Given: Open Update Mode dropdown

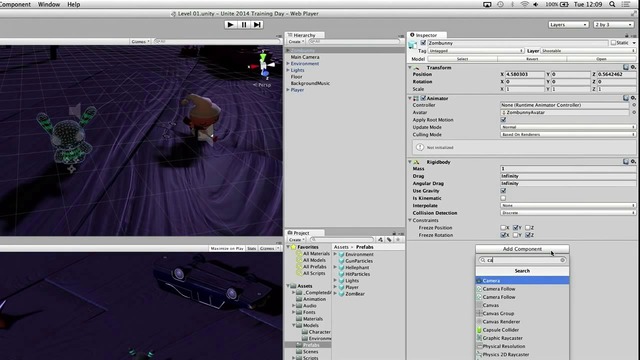Looking at the screenshot, I should pyautogui.click(x=568, y=127).
